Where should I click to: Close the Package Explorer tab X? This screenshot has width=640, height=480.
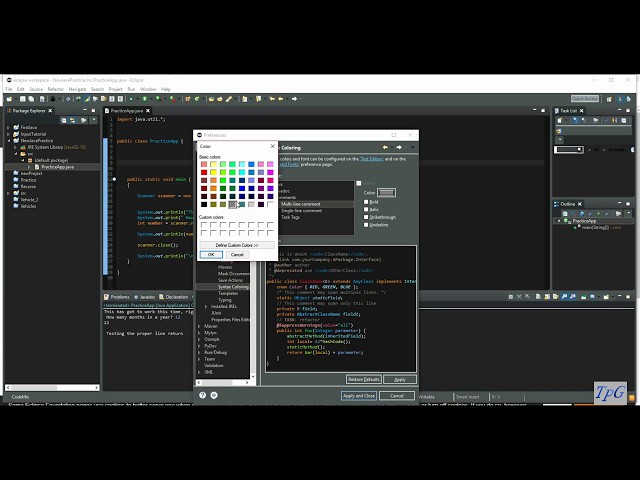click(50, 111)
